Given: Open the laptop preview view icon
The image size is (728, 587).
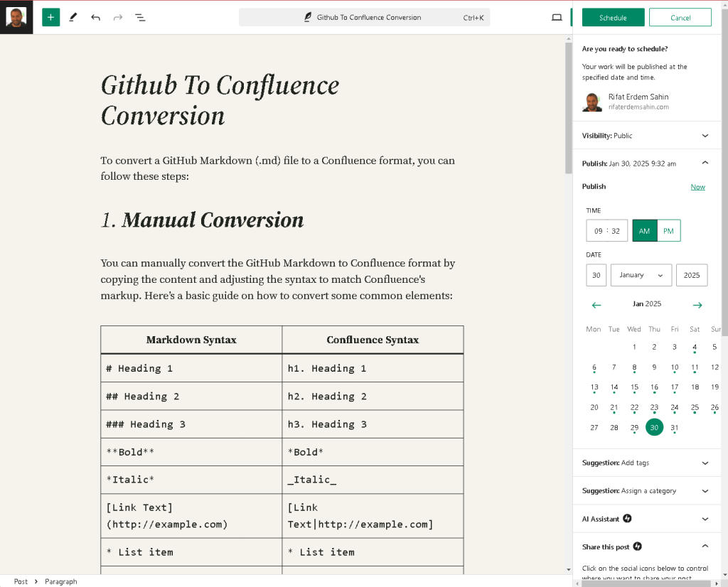Looking at the screenshot, I should 557,18.
